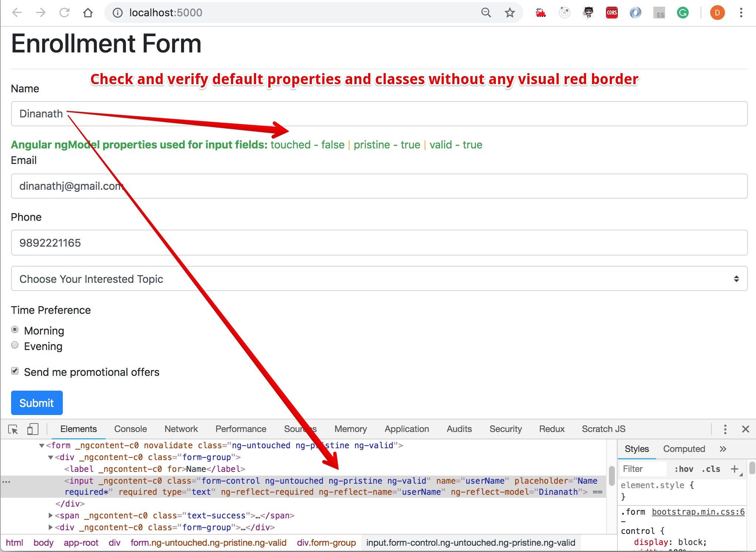This screenshot has width=756, height=552.
Task: Activate the DevTools element inspector icon
Action: 13,429
